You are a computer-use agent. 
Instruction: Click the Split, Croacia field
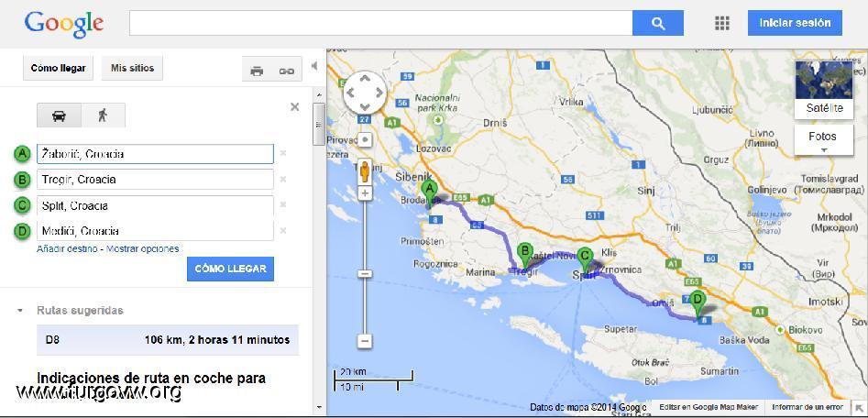point(155,205)
